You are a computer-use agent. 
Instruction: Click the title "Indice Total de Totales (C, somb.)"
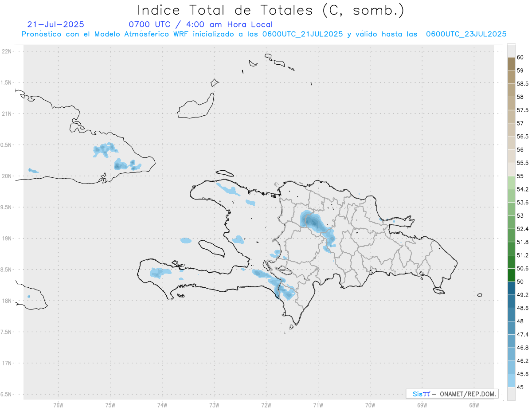(270, 10)
